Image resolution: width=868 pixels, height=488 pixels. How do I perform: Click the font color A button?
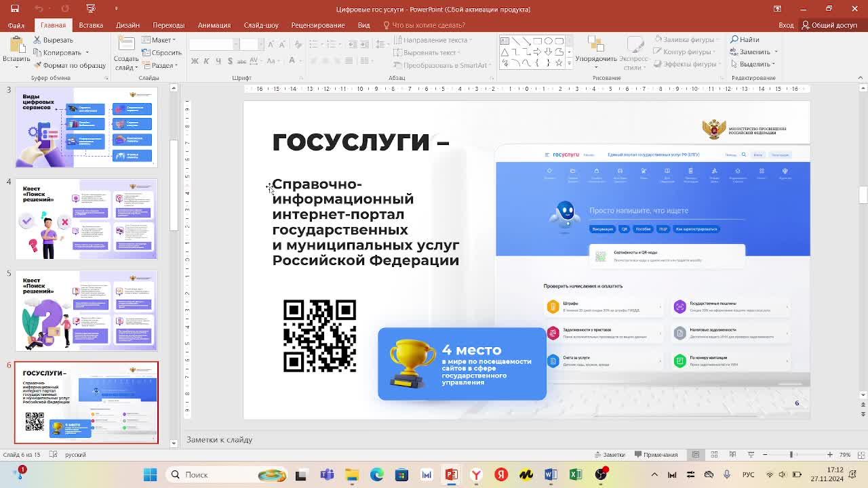tap(292, 61)
